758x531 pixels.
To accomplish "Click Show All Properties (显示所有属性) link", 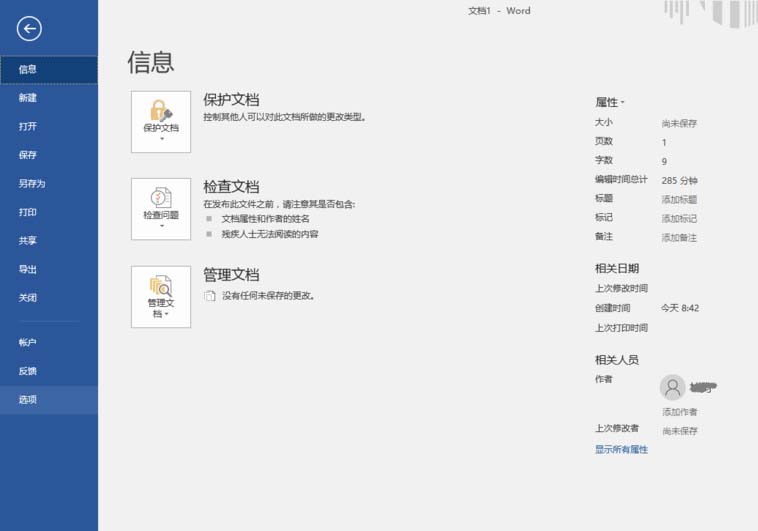I will coord(621,450).
